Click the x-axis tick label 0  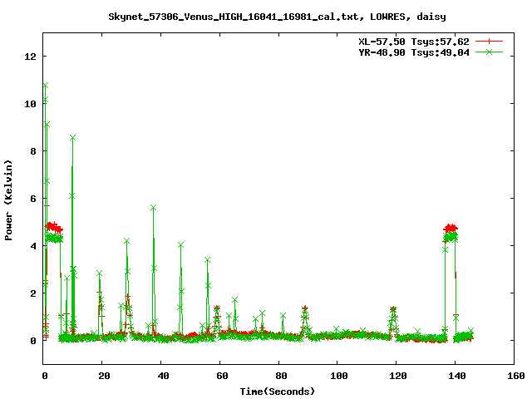tap(45, 376)
